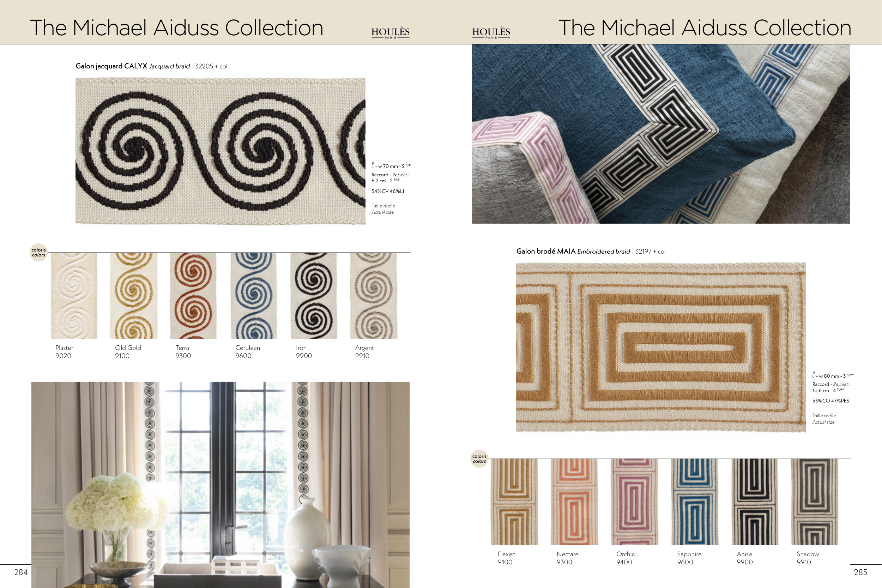Click the Argent 9910 swatch

click(x=374, y=296)
